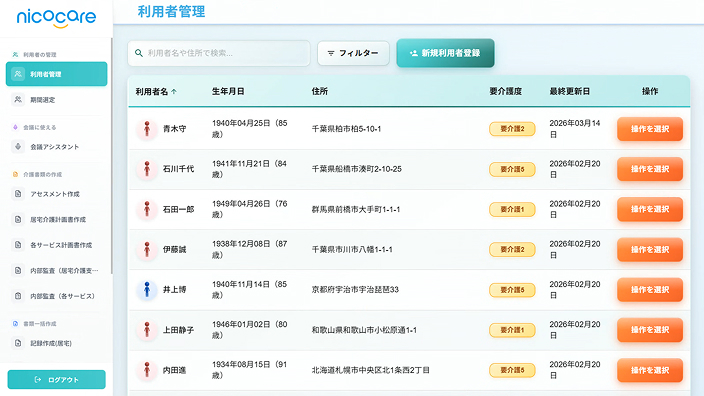Open the アセスメント作成 menu item
Viewport: 704px width, 396px height.
[x=57, y=194]
